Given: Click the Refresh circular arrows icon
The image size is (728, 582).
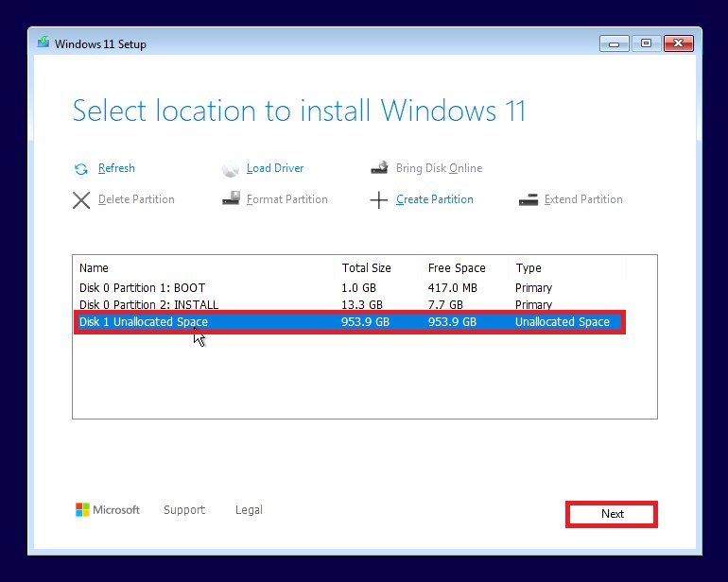Looking at the screenshot, I should 81,169.
